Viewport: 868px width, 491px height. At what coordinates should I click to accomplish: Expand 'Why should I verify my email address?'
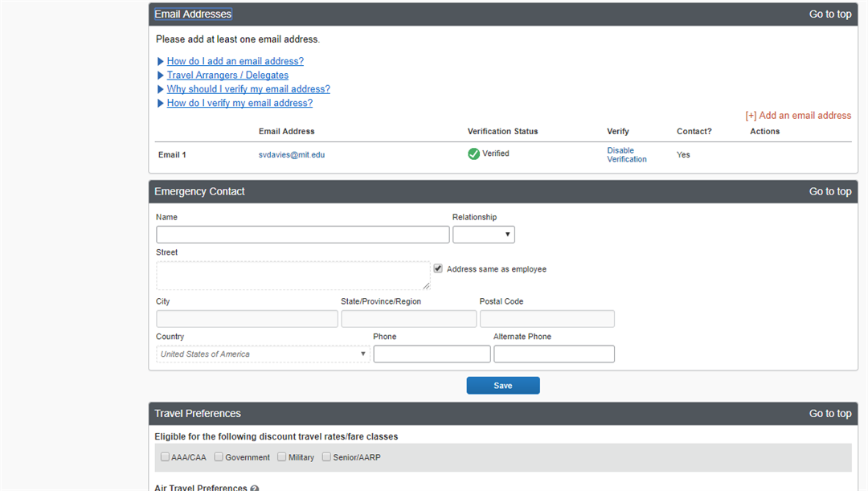[x=248, y=89]
